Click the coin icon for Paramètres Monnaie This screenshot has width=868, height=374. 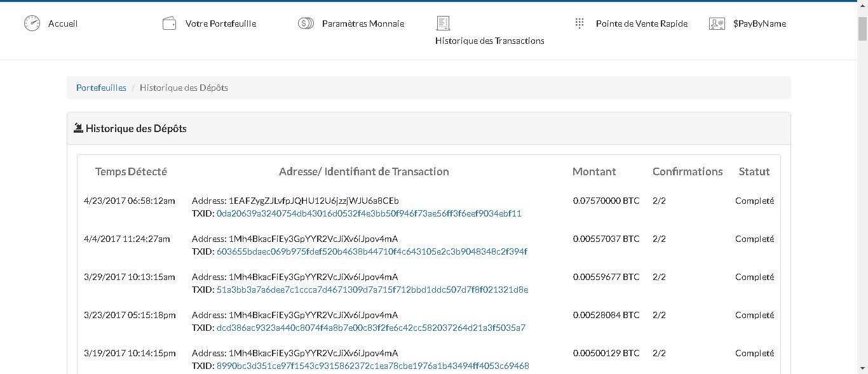(x=306, y=23)
